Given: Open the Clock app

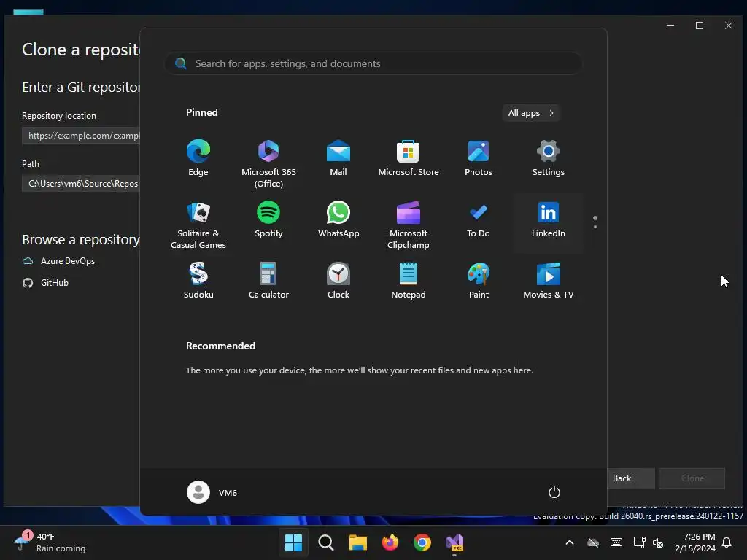Looking at the screenshot, I should pos(338,281).
